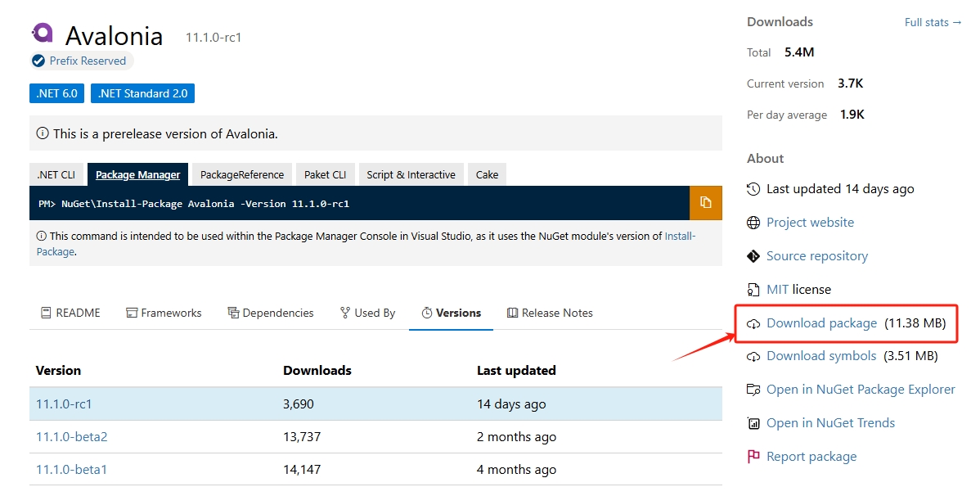Screen dimensions: 980x496
Task: Click the '4 months ago' cell
Action: (516, 470)
